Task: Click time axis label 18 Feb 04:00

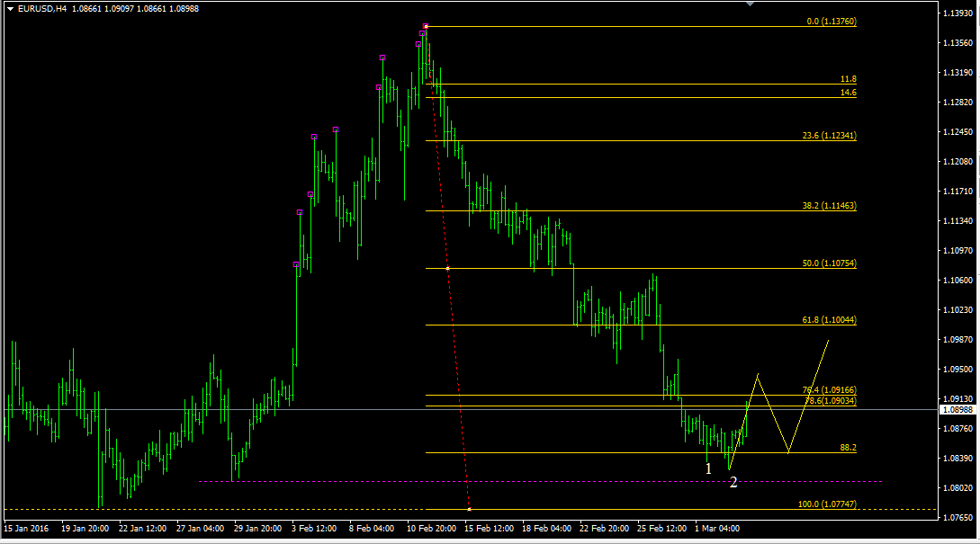Action: 546,529
